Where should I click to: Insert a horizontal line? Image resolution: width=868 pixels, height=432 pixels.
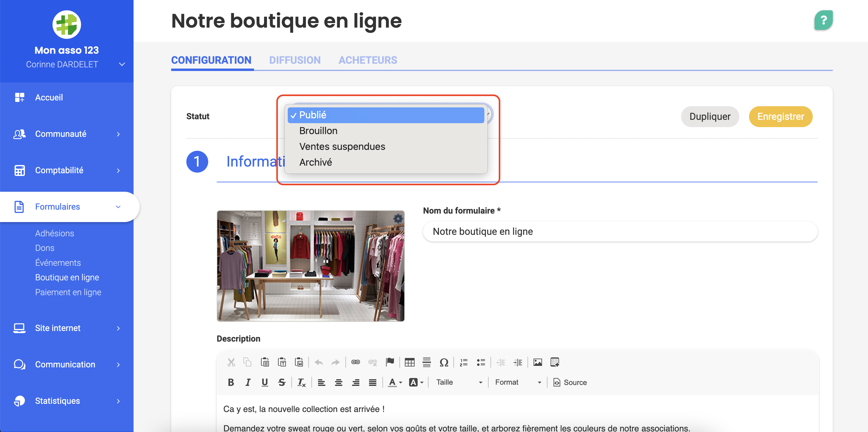click(x=427, y=362)
